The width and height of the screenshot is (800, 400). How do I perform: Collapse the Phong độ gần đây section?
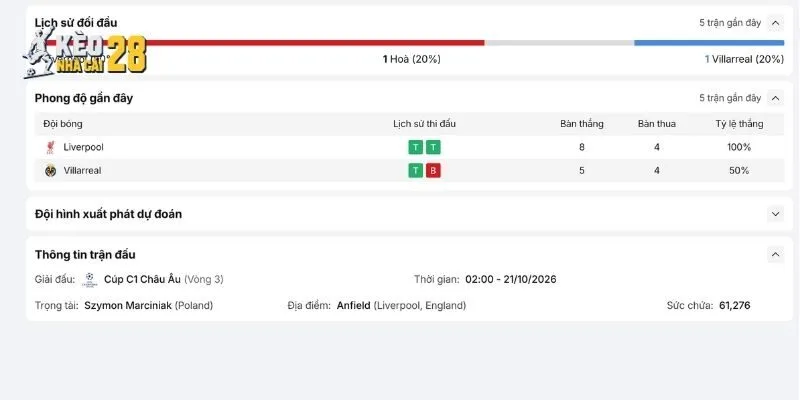(776, 98)
